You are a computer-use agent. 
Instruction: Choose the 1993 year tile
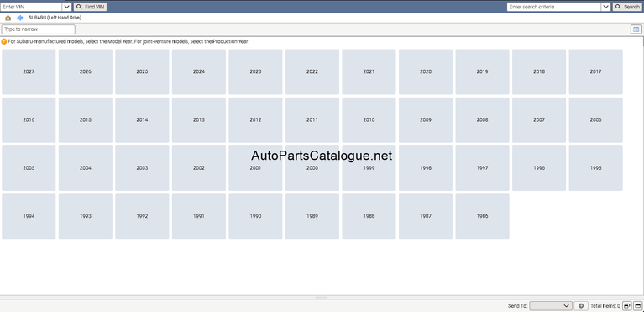point(86,216)
